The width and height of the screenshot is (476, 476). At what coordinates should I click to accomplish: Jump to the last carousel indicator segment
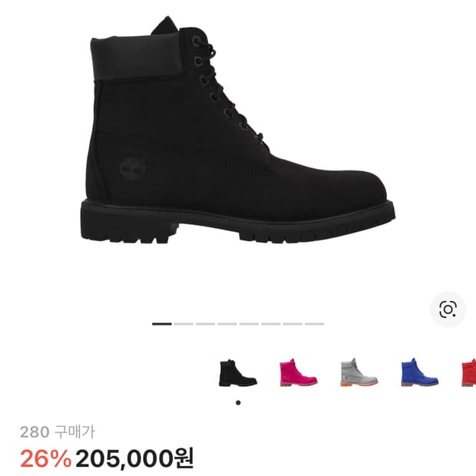[315, 324]
